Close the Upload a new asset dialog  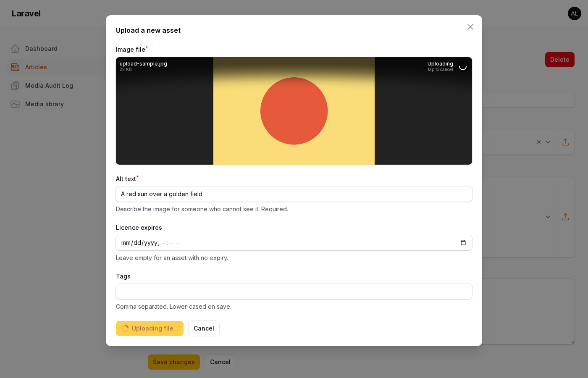tap(470, 27)
